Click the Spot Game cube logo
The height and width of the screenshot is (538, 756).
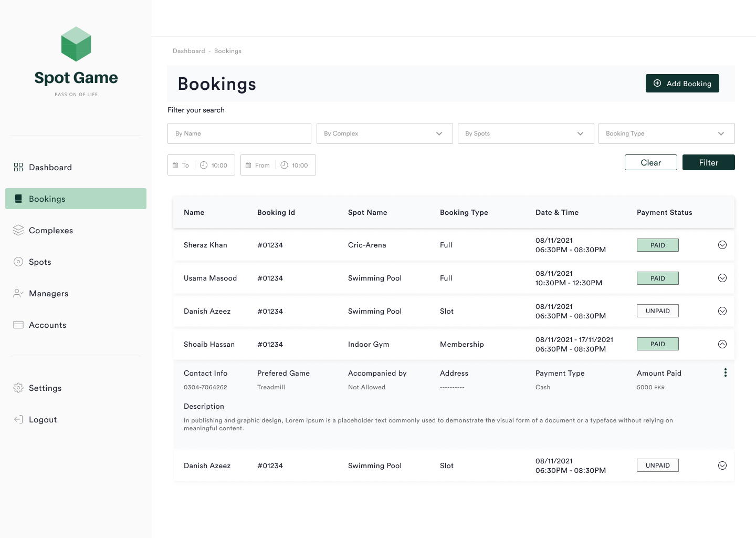[76, 44]
